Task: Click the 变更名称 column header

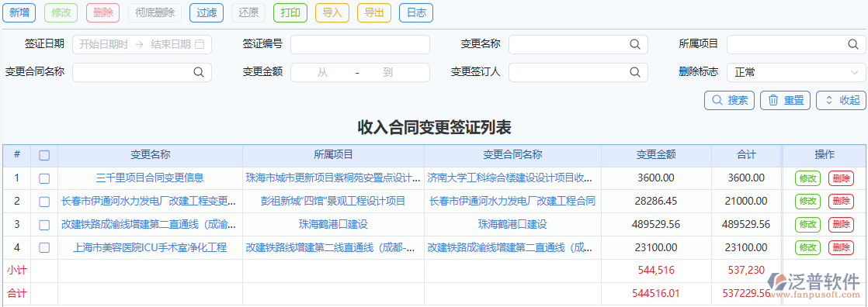Action: [150, 155]
